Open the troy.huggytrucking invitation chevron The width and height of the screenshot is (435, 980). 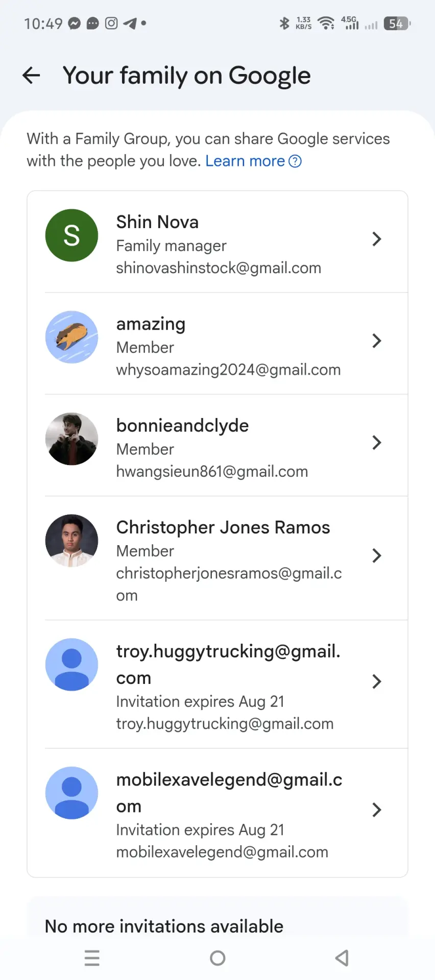click(377, 681)
